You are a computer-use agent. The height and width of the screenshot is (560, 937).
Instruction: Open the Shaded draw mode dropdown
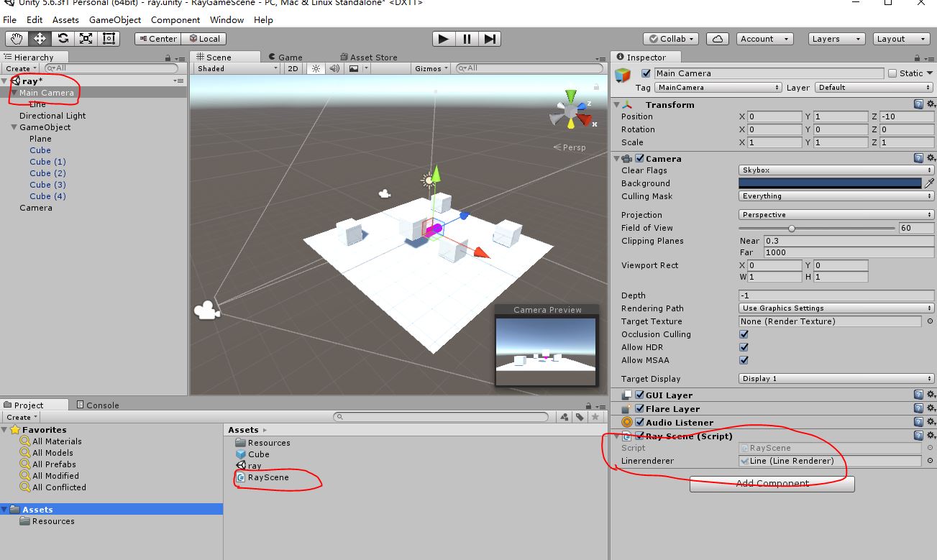pos(237,68)
